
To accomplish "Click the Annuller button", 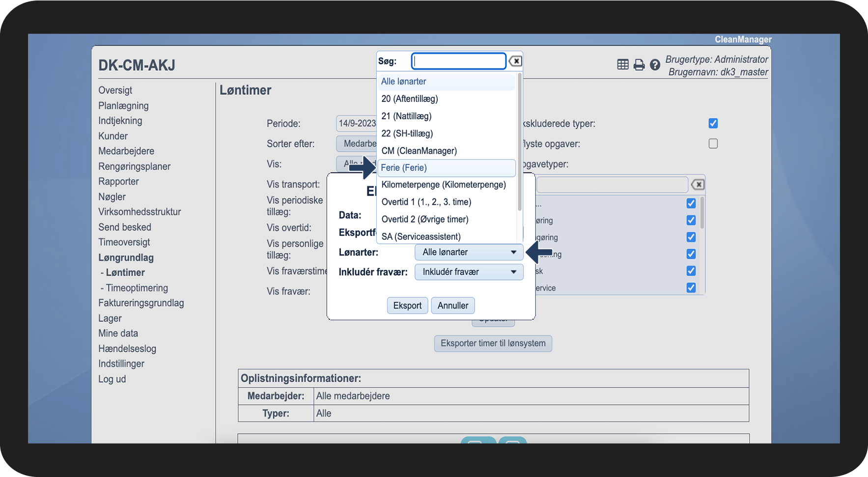I will [453, 306].
